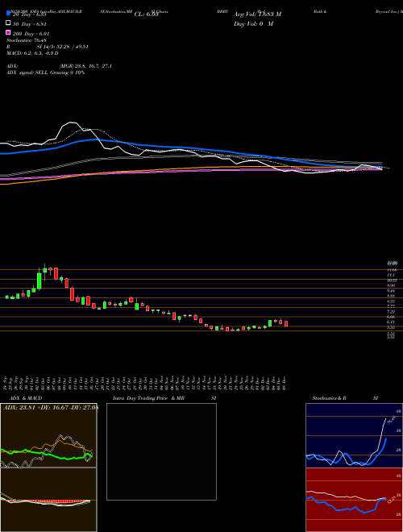Click the 10.55 price axis label
The image size is (403, 532).
click(392, 281)
